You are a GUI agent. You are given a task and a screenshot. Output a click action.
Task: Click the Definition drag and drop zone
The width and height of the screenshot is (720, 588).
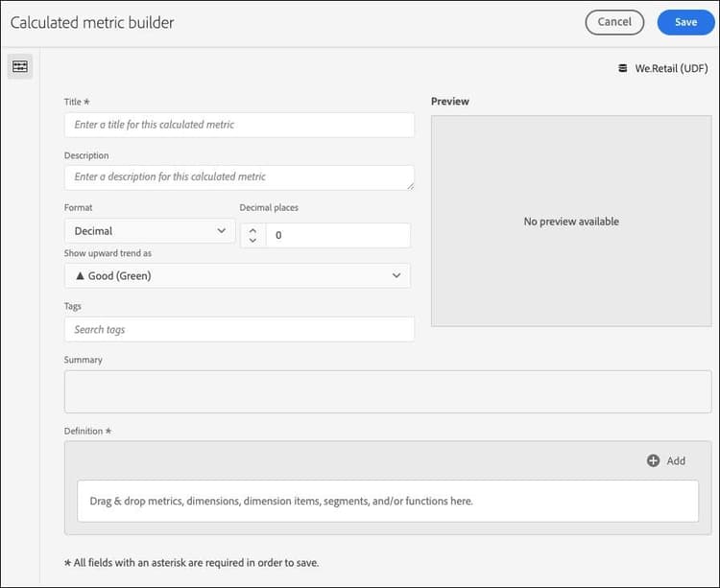(x=388, y=501)
